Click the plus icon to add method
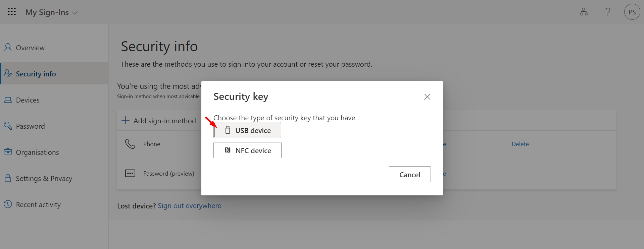 click(x=126, y=120)
